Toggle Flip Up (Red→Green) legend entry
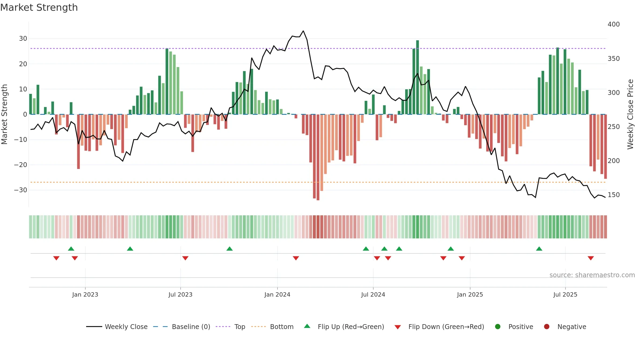Screen dimensions: 644x362 click(x=344, y=327)
